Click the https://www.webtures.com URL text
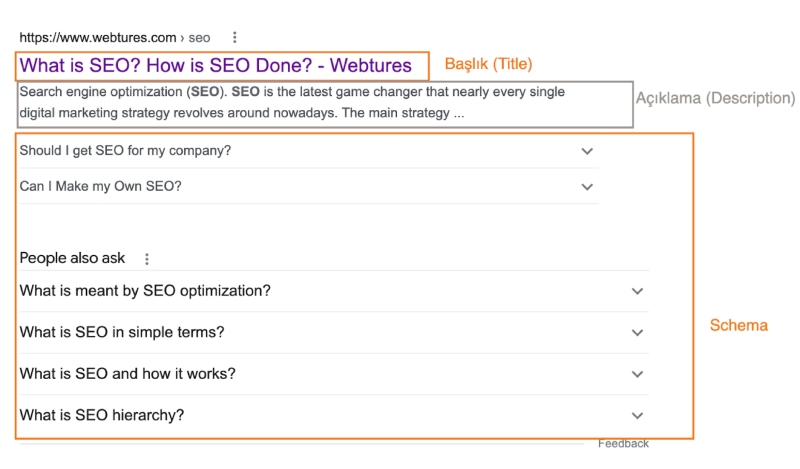The height and width of the screenshot is (469, 800). coord(97,38)
